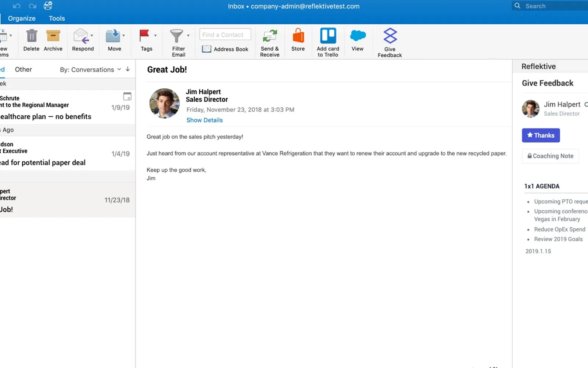Click the Coaching Note button

[550, 156]
